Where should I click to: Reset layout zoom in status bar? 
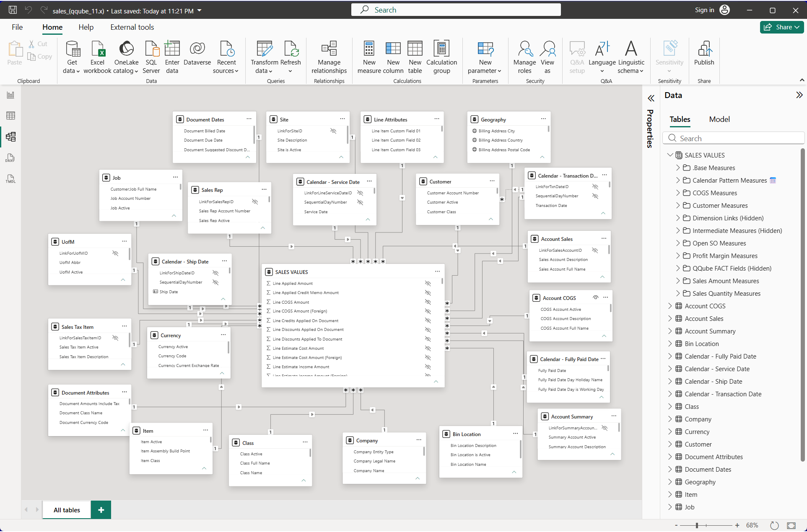click(x=774, y=525)
